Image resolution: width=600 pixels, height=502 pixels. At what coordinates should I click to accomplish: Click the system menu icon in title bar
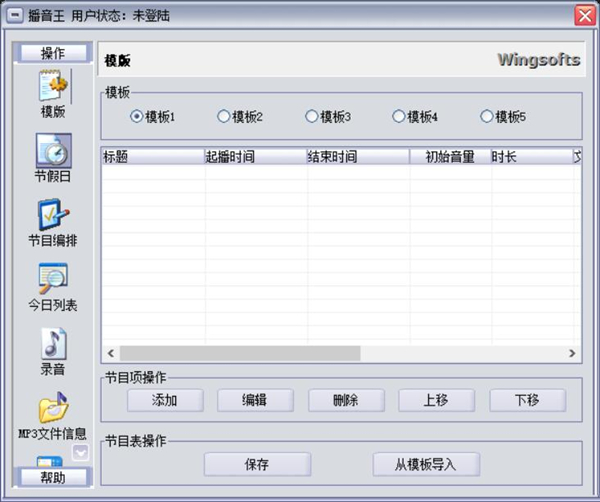[15, 15]
